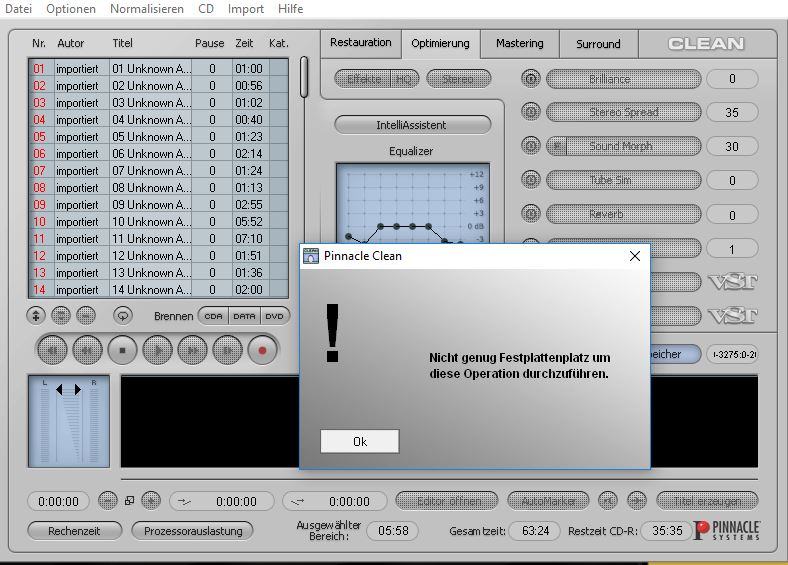788x565 pixels.
Task: Toggle the HQ button
Action: point(404,79)
